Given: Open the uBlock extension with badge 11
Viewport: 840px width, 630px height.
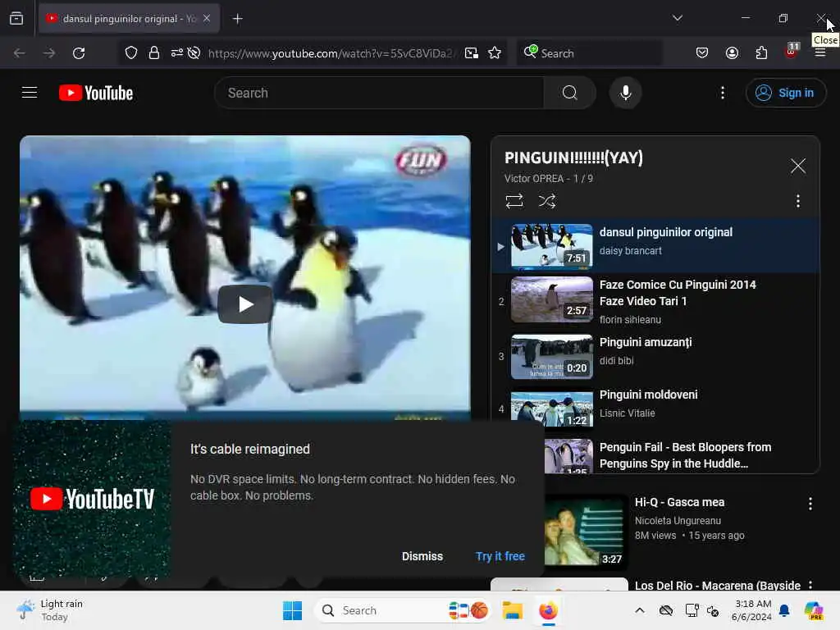Looking at the screenshot, I should tap(792, 52).
